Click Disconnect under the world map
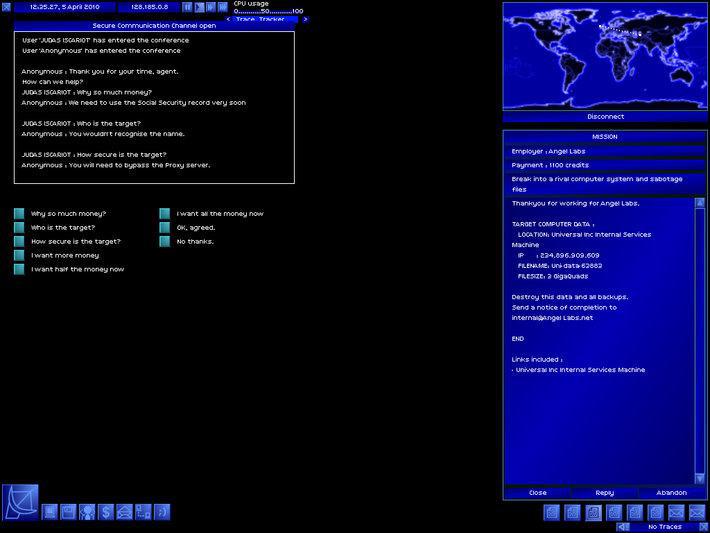710x533 pixels. (605, 116)
